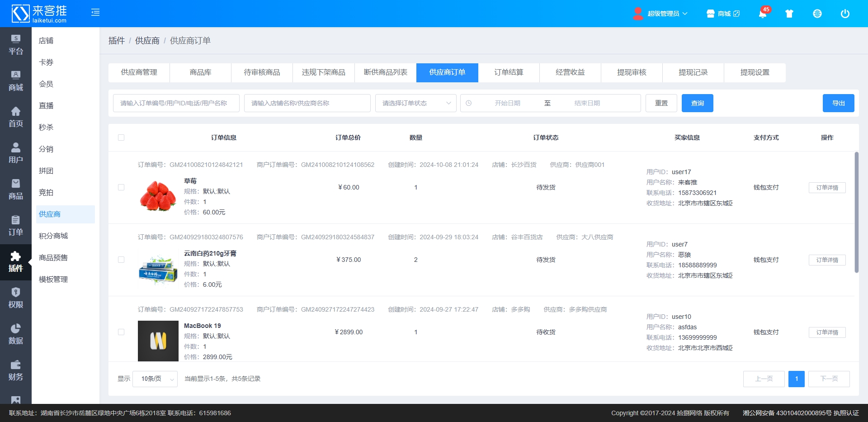The height and width of the screenshot is (422, 868).
Task: Open the 订单 icon in left sidebar
Action: pos(16,226)
